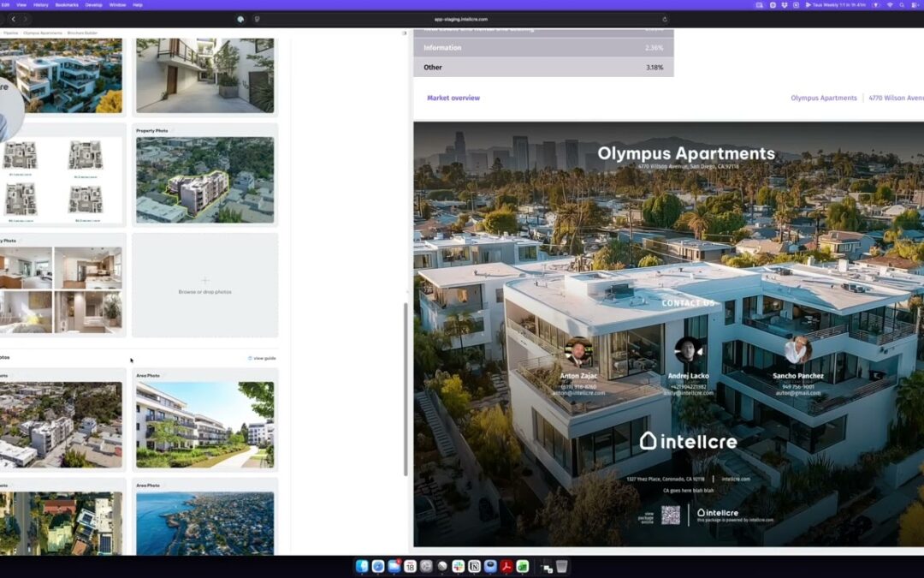Open the Window menu

(x=117, y=5)
